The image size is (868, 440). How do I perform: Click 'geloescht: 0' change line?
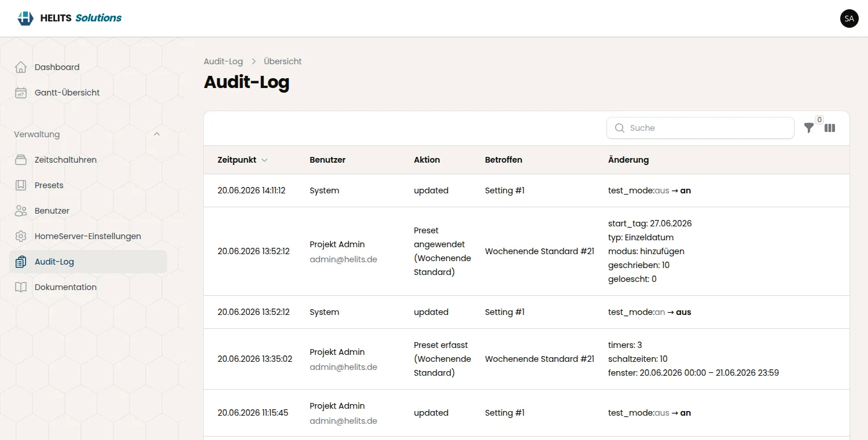[x=632, y=279]
